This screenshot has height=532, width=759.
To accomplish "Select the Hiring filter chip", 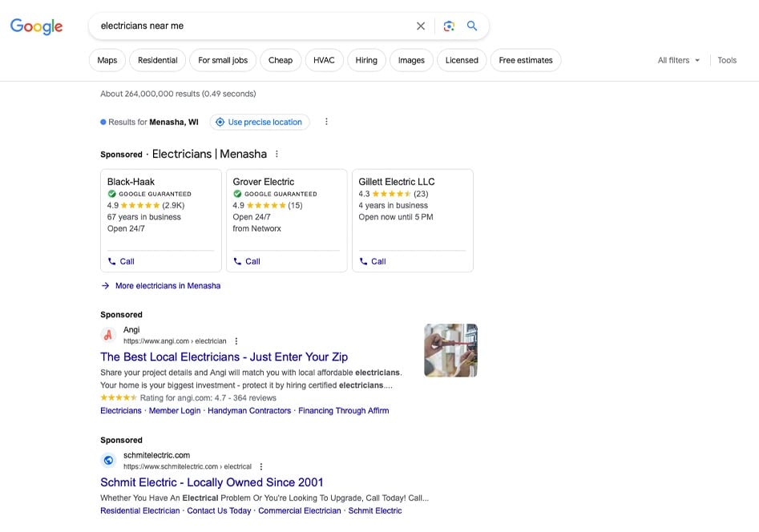I will coord(366,60).
